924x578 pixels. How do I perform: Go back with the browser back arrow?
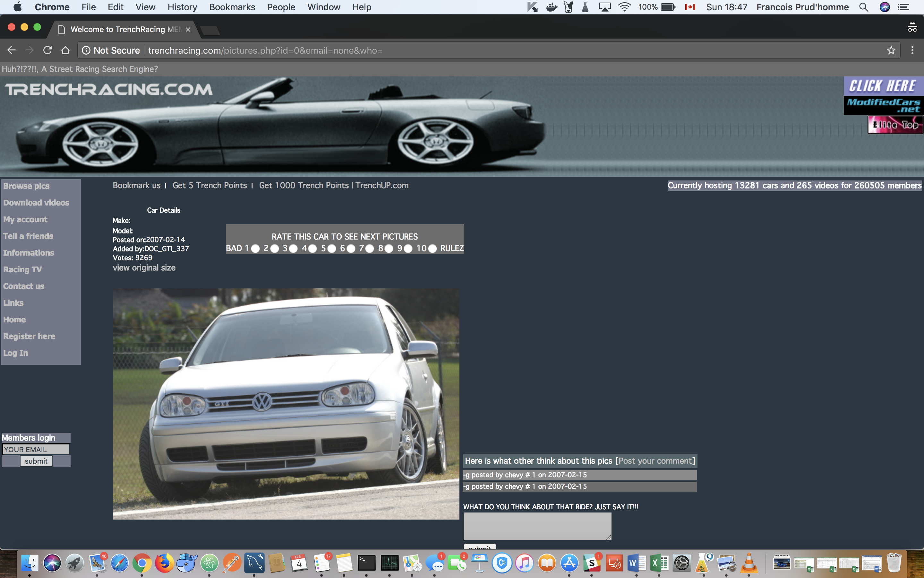click(12, 50)
